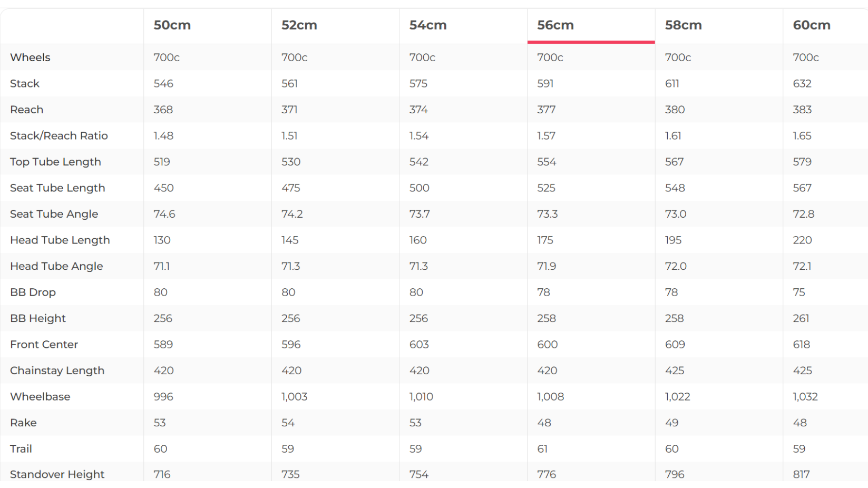Click the Wheelbase row label
Screen dimensions: 868x488
(40, 397)
